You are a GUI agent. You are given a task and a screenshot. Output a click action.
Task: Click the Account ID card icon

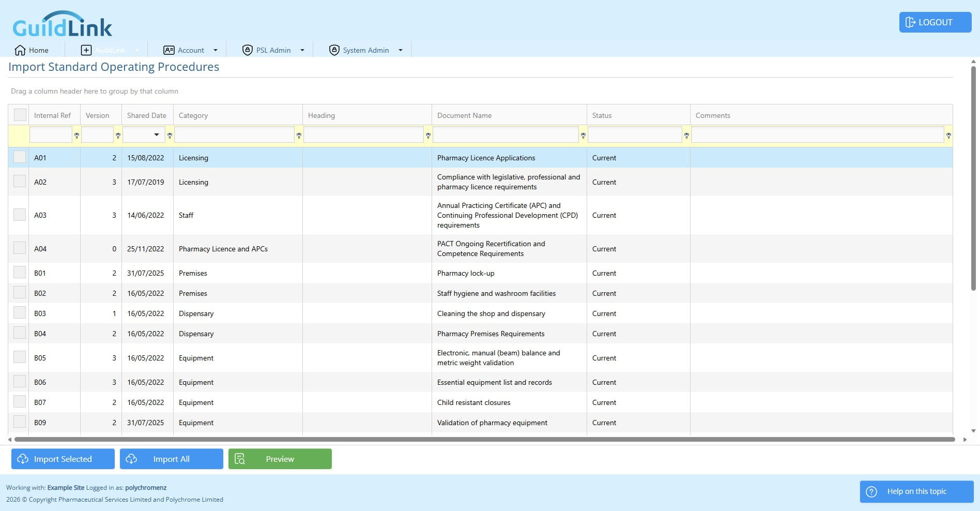pyautogui.click(x=169, y=50)
